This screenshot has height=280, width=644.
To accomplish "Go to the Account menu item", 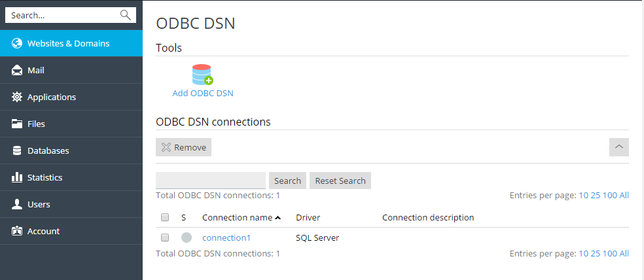I will point(43,231).
